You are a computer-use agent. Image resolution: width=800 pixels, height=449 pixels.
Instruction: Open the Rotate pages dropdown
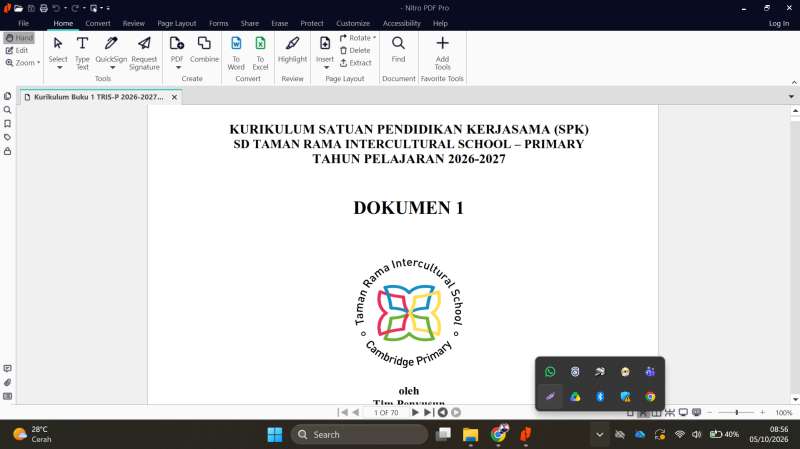[x=358, y=38]
